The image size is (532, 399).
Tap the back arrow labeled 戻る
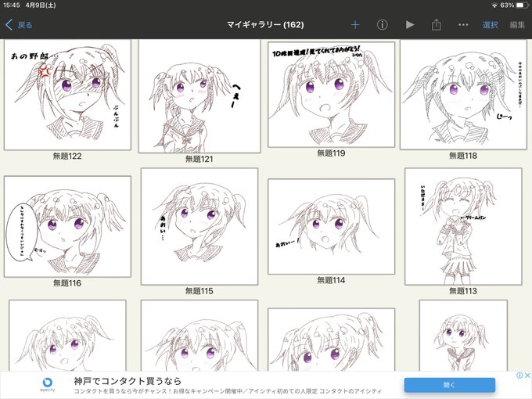(19, 25)
